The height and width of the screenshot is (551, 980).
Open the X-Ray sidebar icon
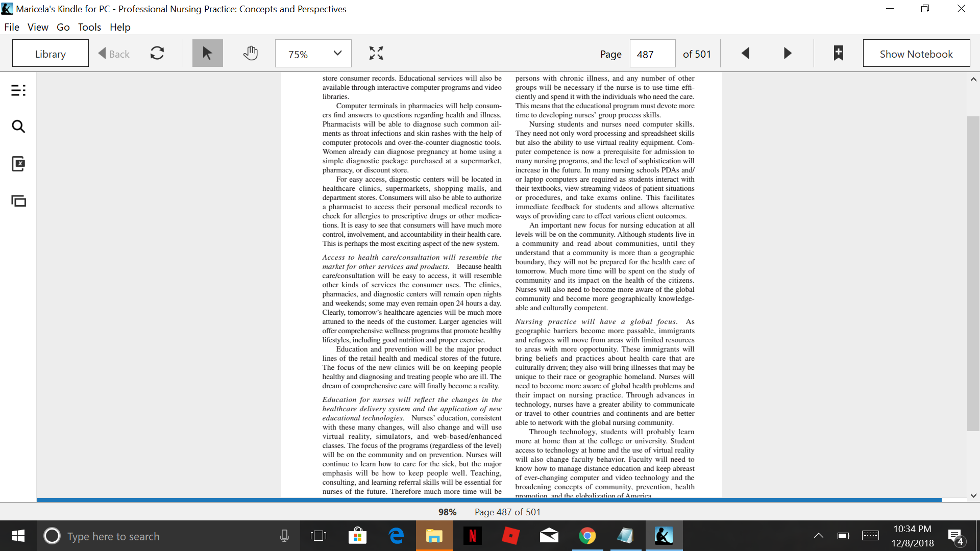coord(18,164)
